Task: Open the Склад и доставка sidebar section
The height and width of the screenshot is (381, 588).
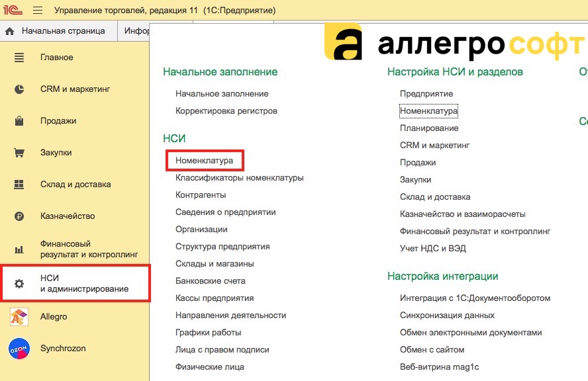Action: click(75, 185)
